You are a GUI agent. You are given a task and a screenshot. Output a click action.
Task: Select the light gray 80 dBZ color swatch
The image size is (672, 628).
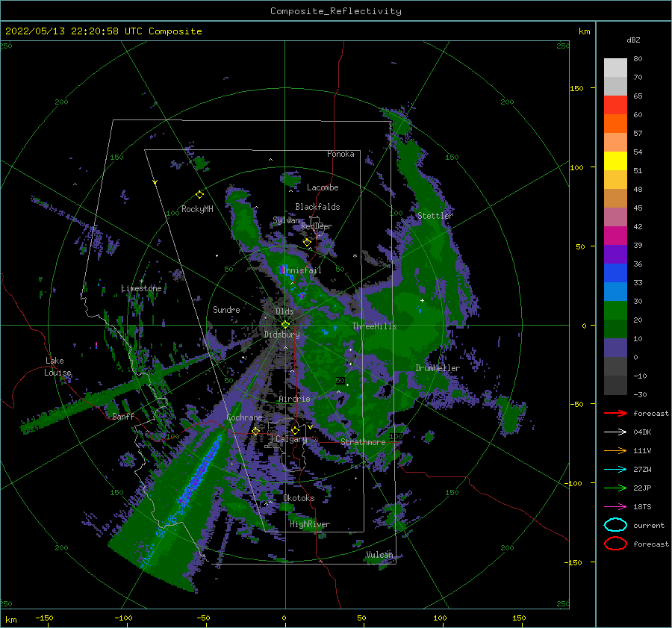click(x=615, y=68)
